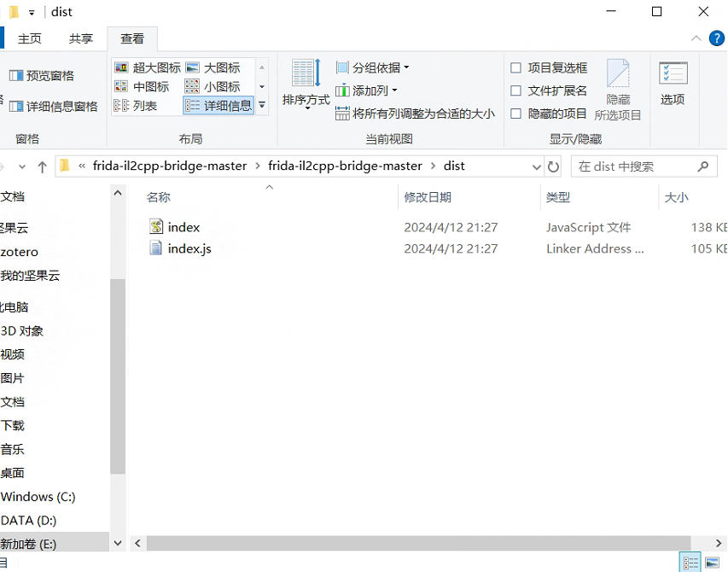This screenshot has width=728, height=572.
Task: Turn on 项目复选框 (item checkboxes)
Action: (x=515, y=68)
